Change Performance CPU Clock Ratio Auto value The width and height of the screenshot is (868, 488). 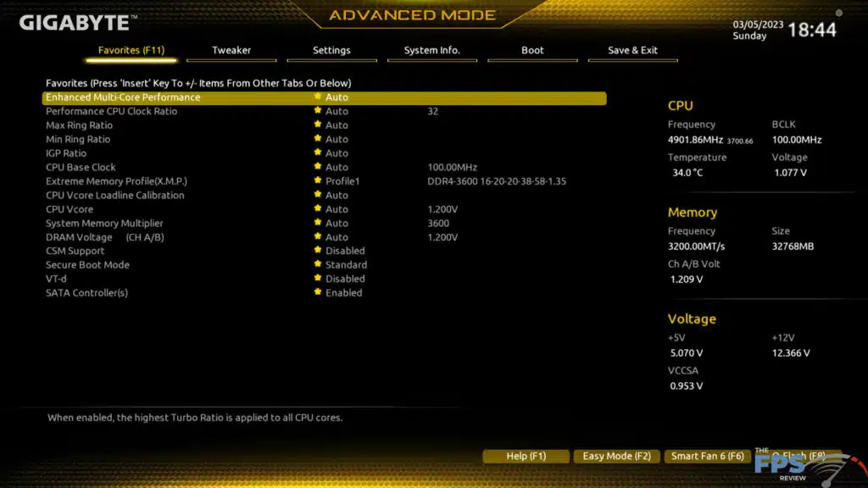point(337,111)
